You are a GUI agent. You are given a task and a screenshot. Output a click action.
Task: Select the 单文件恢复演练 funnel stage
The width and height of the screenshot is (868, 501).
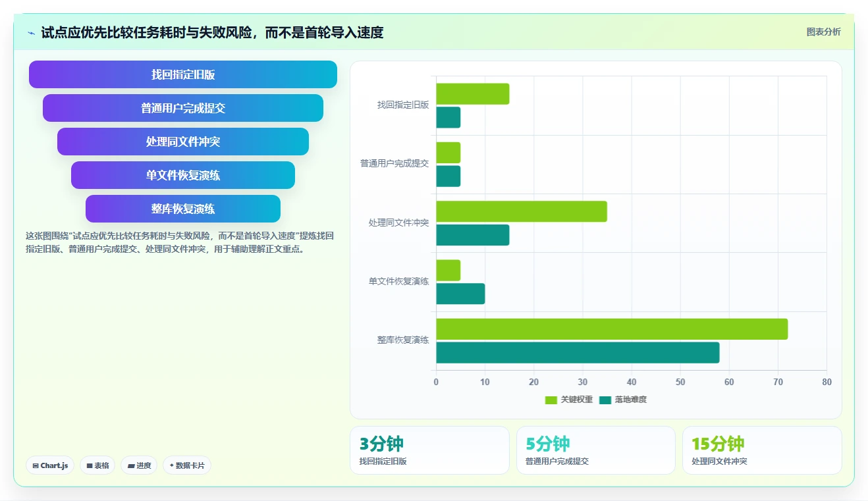[x=183, y=175]
